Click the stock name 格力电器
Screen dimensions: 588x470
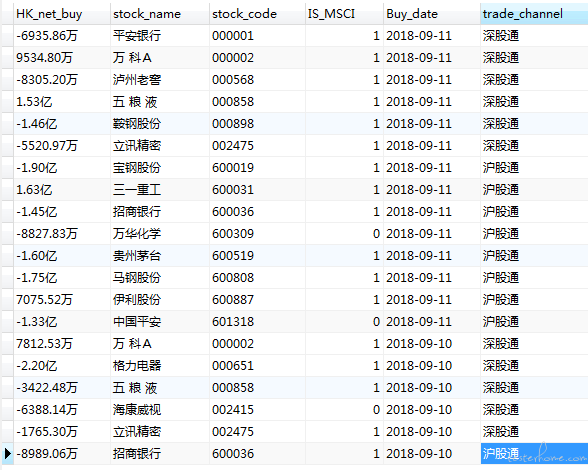[137, 366]
